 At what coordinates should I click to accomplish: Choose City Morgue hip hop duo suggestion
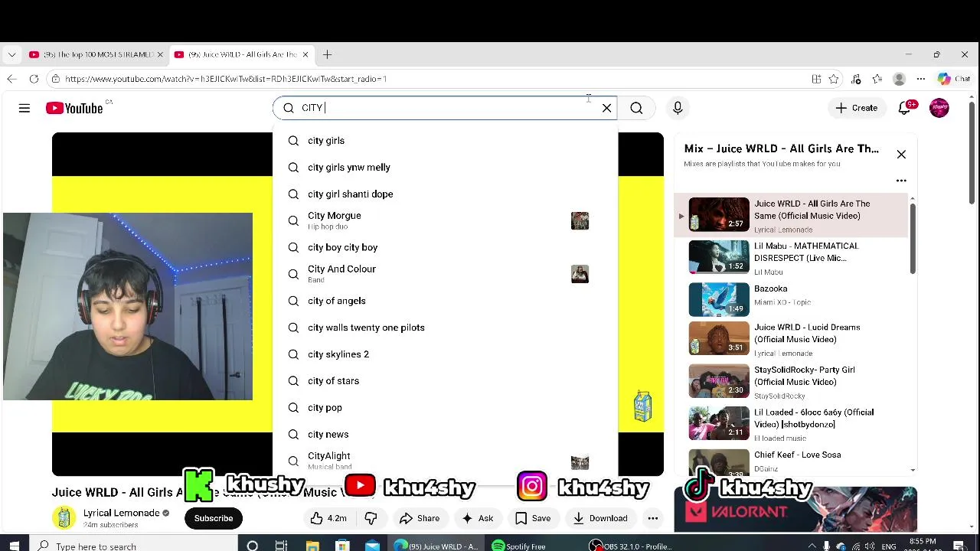445,220
